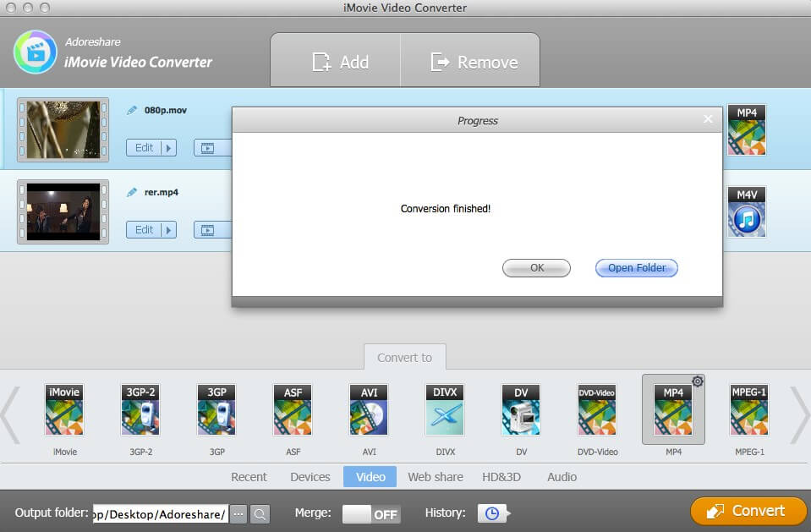Image resolution: width=811 pixels, height=532 pixels.
Task: Choose the MPEG-1 format icon
Action: pyautogui.click(x=749, y=409)
